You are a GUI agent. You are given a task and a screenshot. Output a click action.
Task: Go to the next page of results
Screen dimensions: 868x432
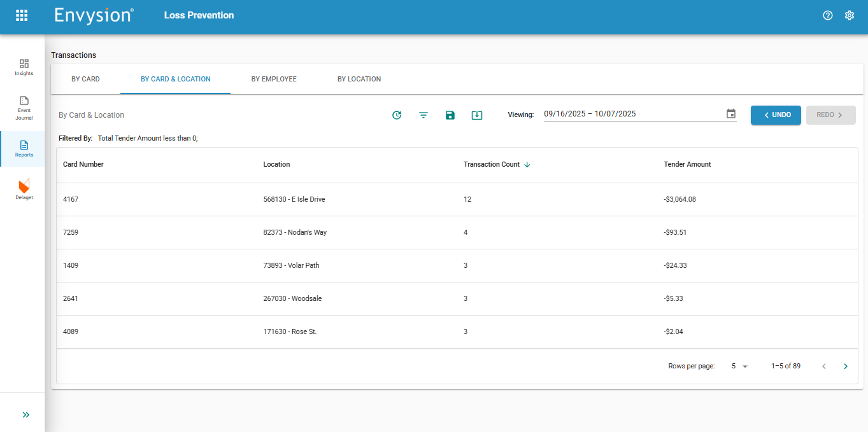point(846,366)
